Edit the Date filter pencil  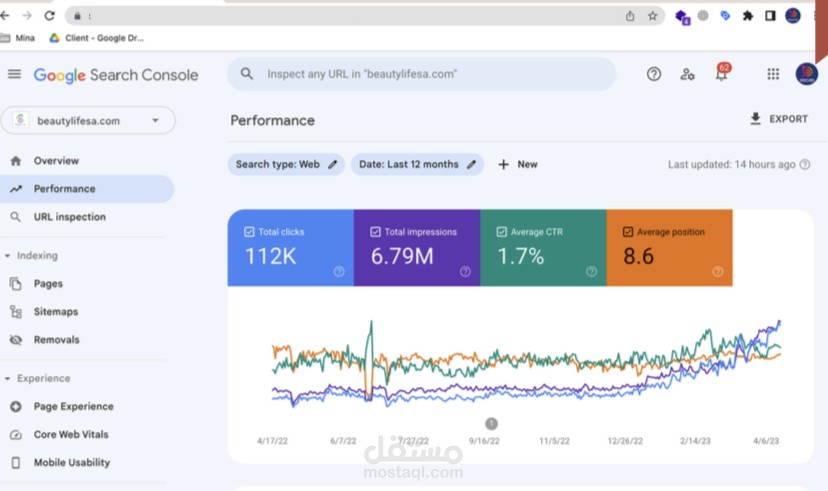(472, 164)
